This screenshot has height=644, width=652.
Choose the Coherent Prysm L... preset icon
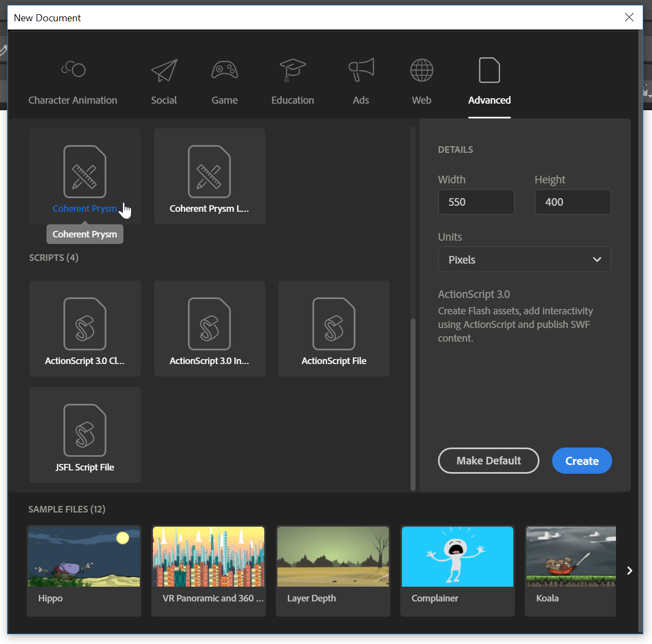coord(209,171)
